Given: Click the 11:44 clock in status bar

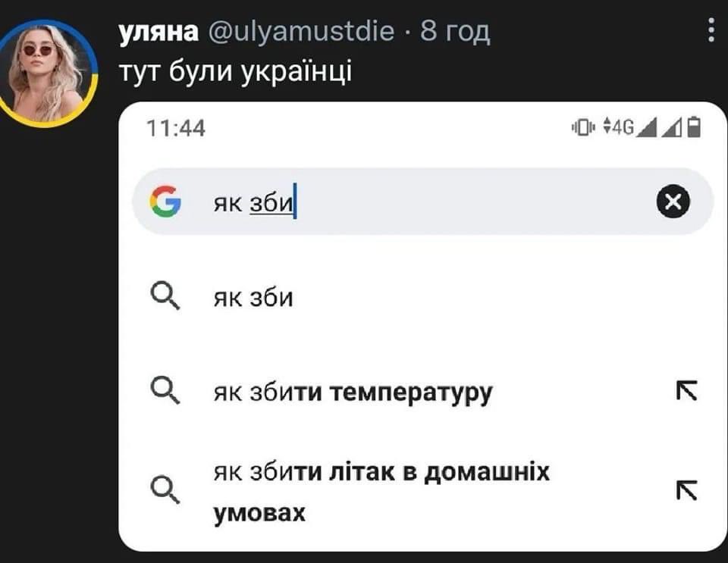Looking at the screenshot, I should point(174,128).
